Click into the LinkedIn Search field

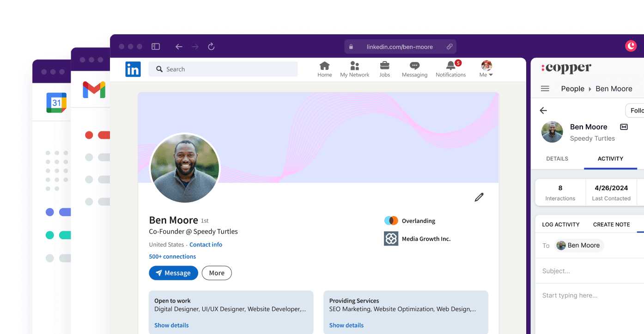click(223, 69)
